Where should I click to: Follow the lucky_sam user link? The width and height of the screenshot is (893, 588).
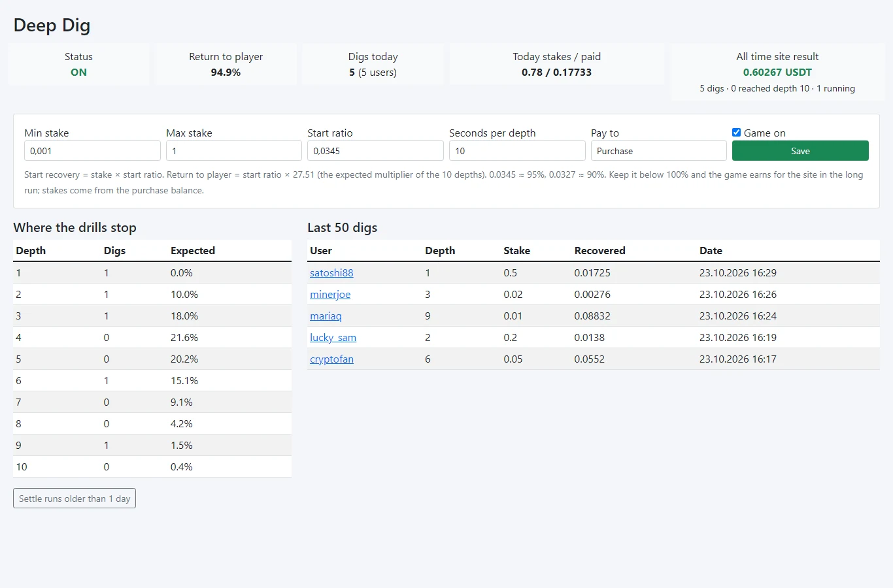(333, 337)
